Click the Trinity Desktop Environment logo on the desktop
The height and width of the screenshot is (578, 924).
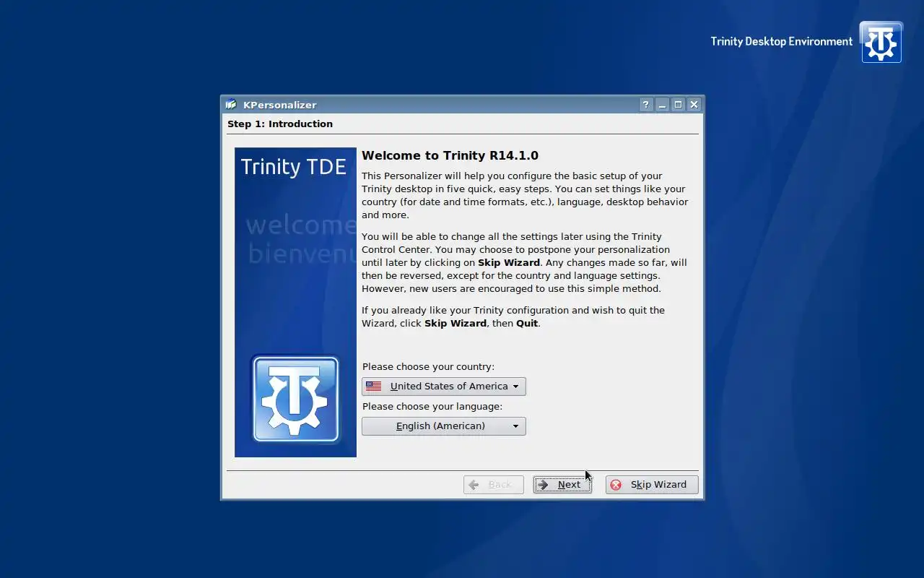pos(881,42)
